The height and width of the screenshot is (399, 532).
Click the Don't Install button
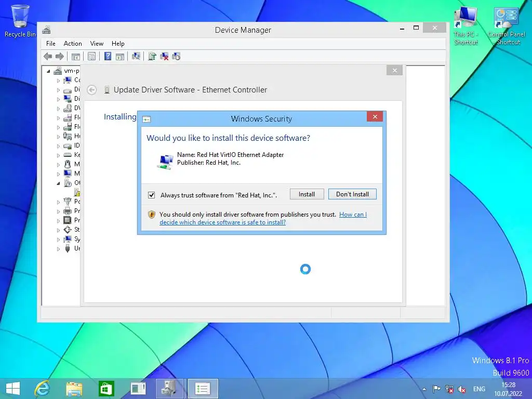[352, 194]
